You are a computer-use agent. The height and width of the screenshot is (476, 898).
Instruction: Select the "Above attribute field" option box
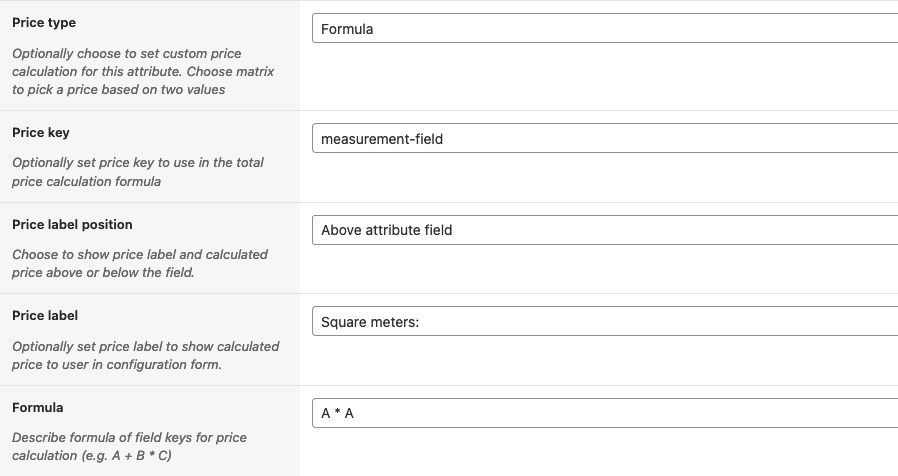[x=387, y=230]
